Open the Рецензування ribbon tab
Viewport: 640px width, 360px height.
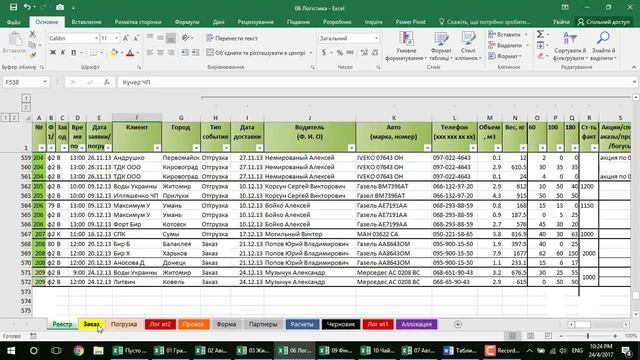coord(256,22)
